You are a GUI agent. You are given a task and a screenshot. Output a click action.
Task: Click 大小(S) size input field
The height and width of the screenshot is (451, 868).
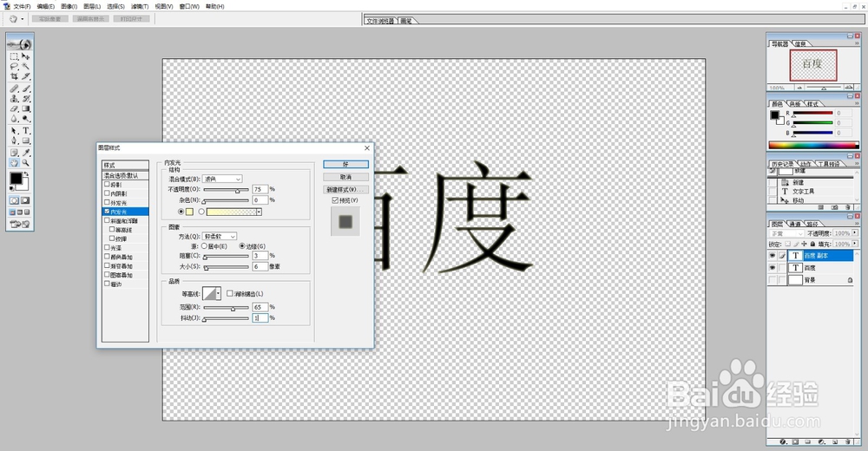coord(260,266)
